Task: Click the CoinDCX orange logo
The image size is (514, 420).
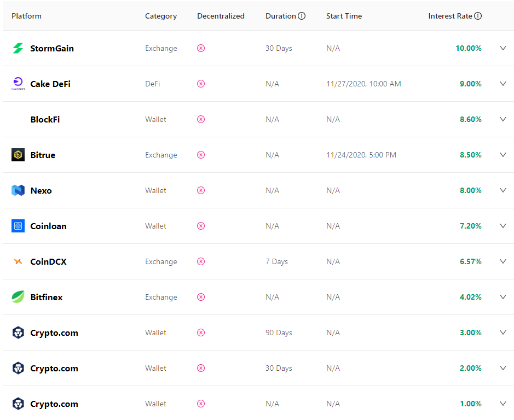Action: pos(18,261)
